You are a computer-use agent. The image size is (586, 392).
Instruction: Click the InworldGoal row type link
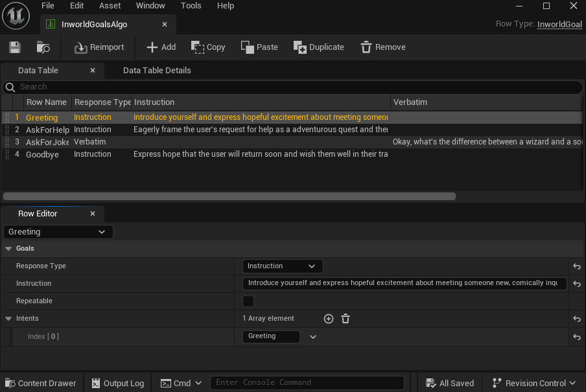pyautogui.click(x=559, y=25)
